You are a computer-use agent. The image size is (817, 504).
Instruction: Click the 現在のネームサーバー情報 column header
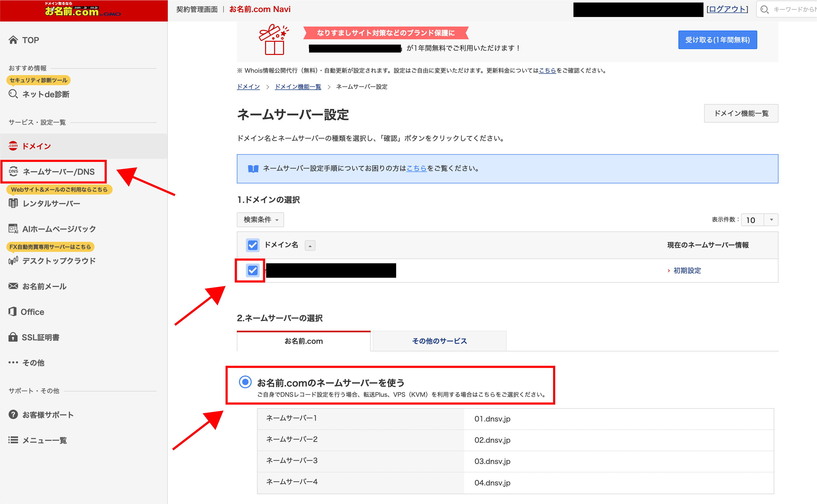point(708,245)
